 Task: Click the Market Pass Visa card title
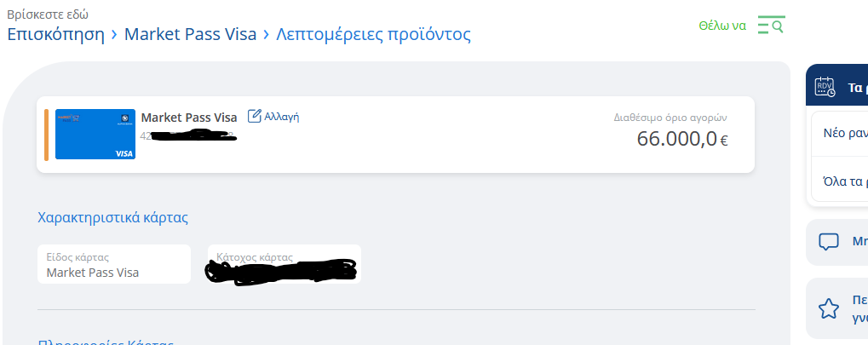pos(189,118)
